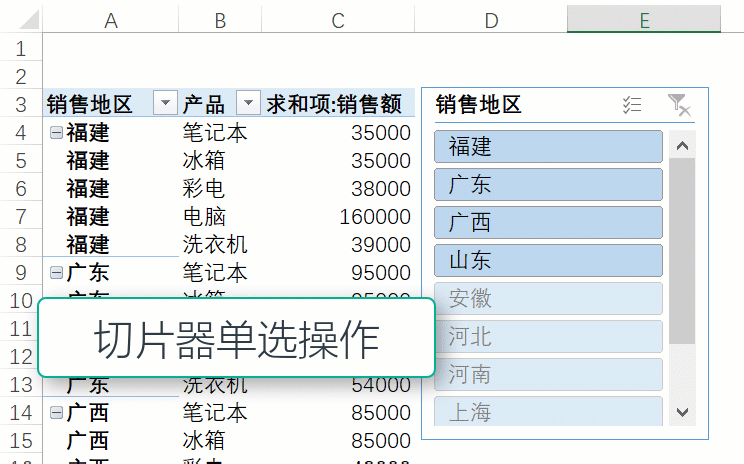744x464 pixels.
Task: Select 广东 slicer item
Action: click(x=548, y=185)
